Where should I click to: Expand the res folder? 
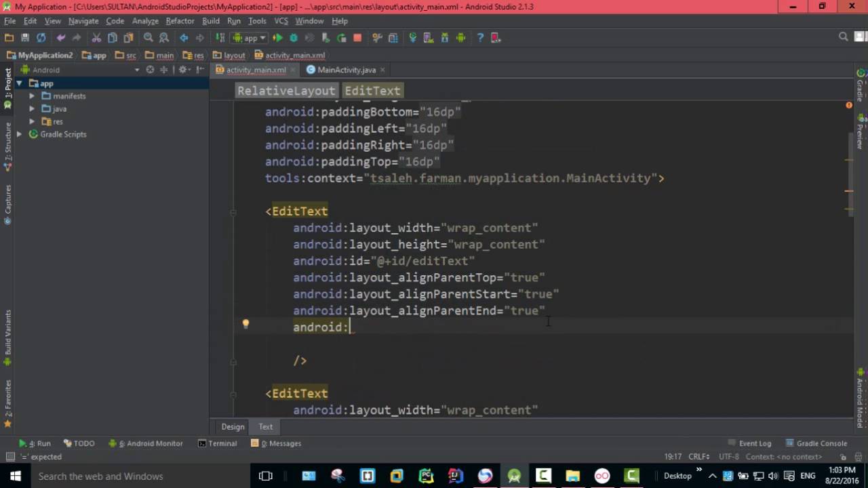[x=32, y=121]
